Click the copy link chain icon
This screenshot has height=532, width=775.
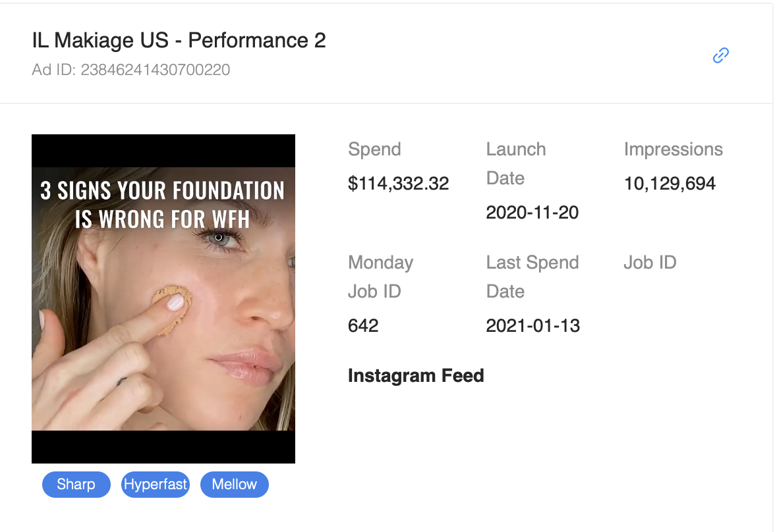click(721, 55)
